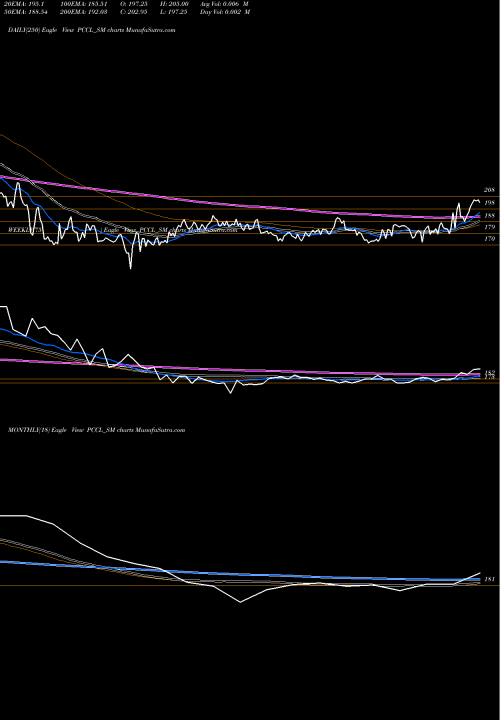Select the 100EMA value text
500x720 pixels.
tap(86, 4)
